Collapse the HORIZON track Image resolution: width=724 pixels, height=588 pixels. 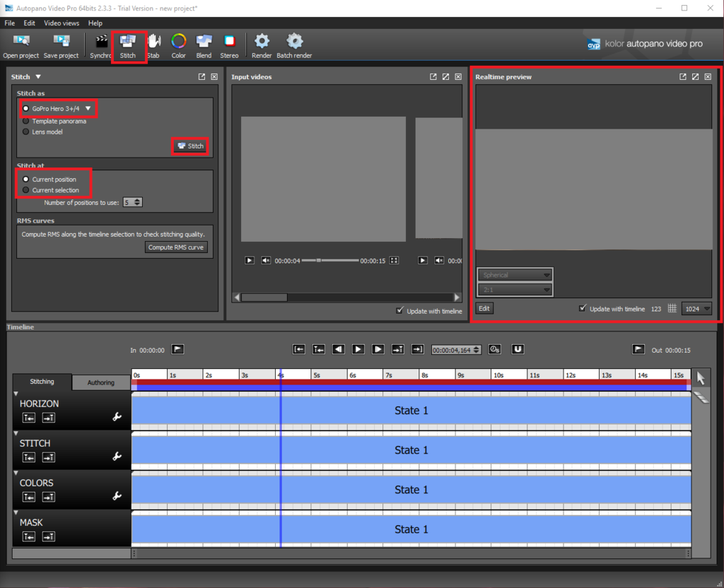pyautogui.click(x=16, y=394)
